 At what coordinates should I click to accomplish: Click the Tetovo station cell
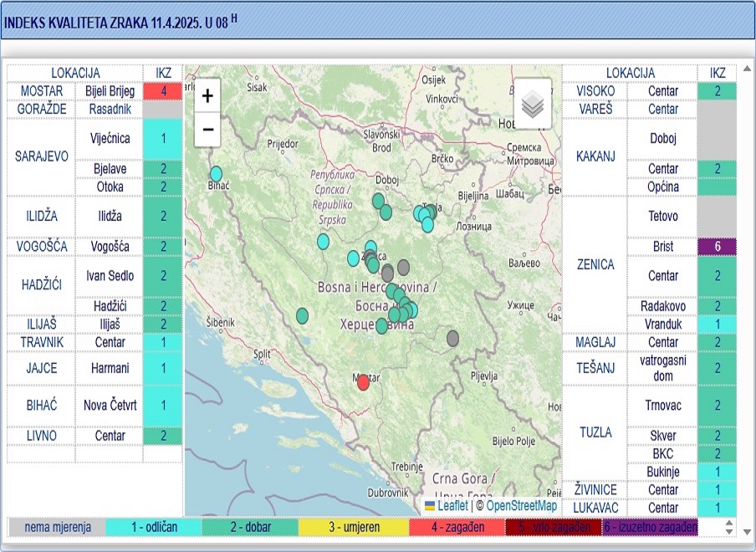point(662,216)
